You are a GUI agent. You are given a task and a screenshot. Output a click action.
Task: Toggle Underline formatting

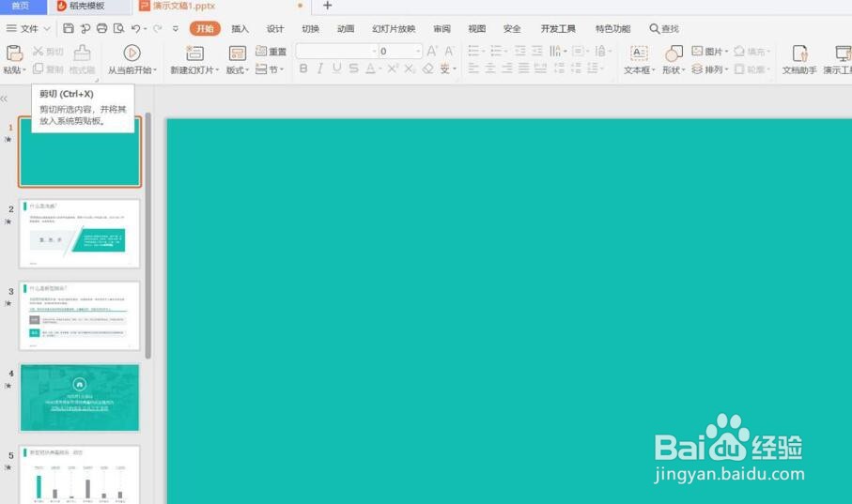pos(337,69)
